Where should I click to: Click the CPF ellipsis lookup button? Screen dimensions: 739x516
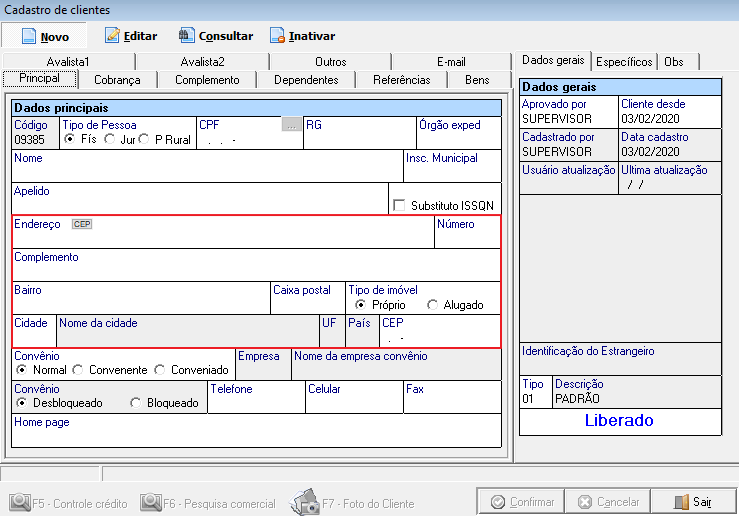pyautogui.click(x=290, y=125)
